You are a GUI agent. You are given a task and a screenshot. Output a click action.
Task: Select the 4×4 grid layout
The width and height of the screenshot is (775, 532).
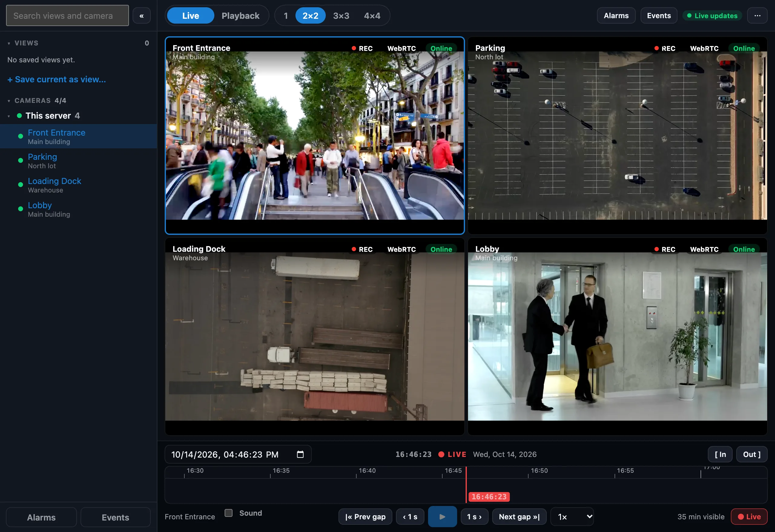pyautogui.click(x=372, y=16)
